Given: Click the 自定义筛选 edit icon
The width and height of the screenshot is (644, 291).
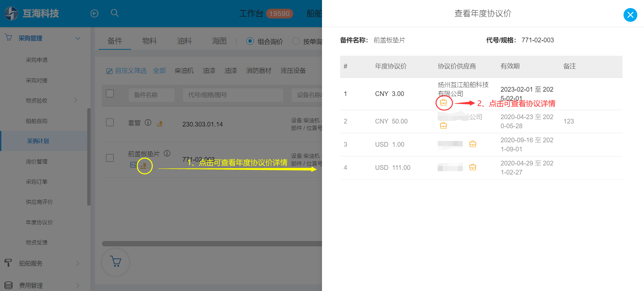Looking at the screenshot, I should (109, 71).
